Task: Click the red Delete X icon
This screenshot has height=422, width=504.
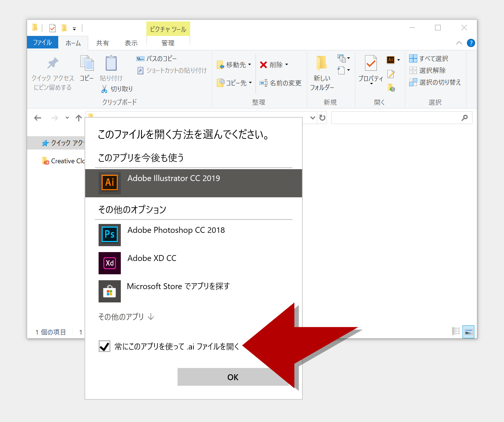Action: (x=263, y=65)
